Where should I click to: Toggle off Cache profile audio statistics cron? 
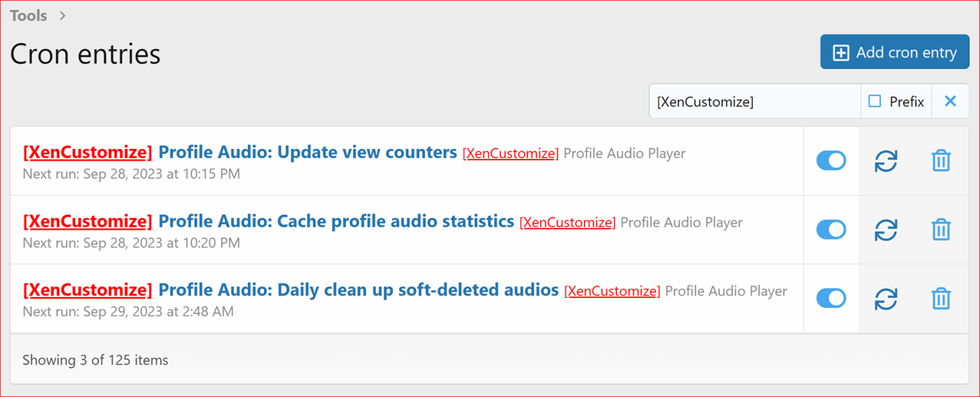point(830,230)
